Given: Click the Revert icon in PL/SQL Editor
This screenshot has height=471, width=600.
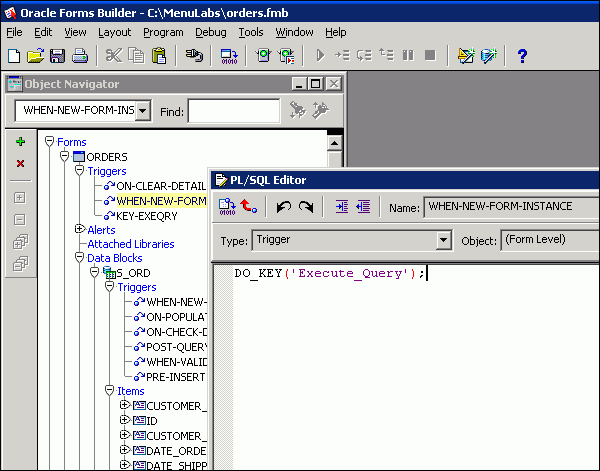Looking at the screenshot, I should tap(249, 206).
